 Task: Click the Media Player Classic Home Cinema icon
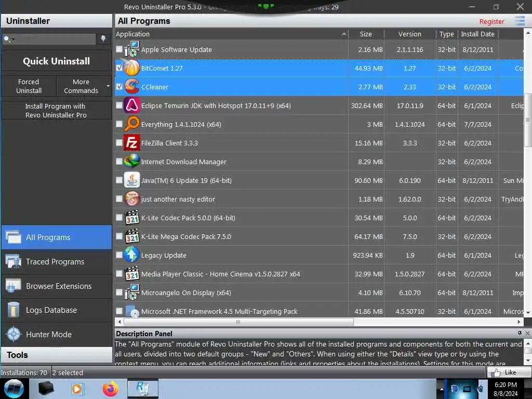click(x=132, y=273)
